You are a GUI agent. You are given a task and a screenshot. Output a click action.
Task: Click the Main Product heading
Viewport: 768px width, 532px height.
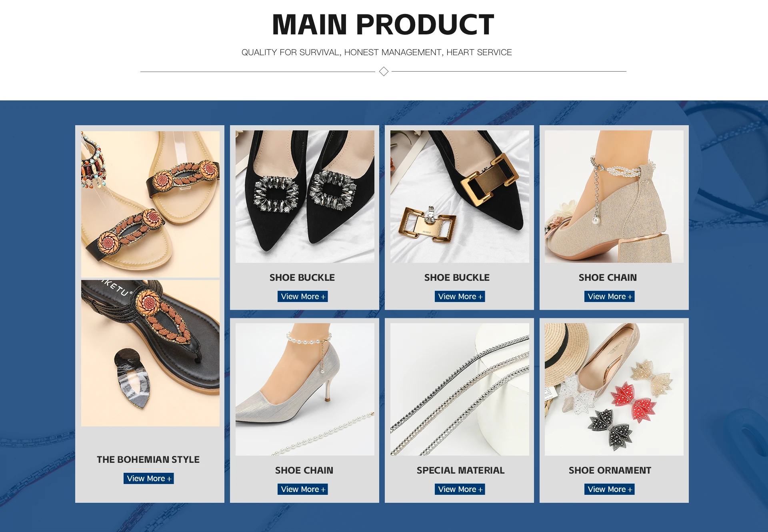[x=383, y=25]
